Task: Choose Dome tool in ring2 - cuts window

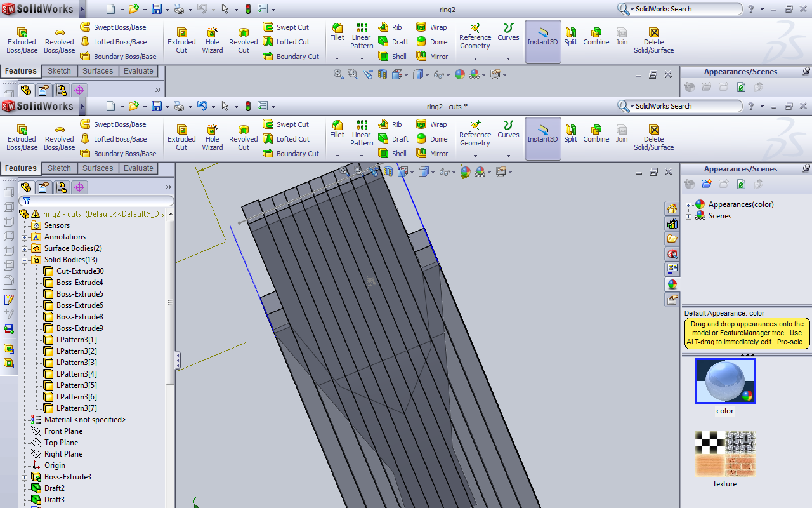Action: [431, 139]
